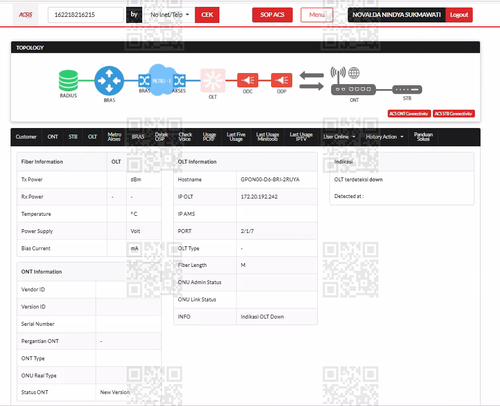This screenshot has height=406, width=500.
Task: Click the Detected at label
Action: 349,196
